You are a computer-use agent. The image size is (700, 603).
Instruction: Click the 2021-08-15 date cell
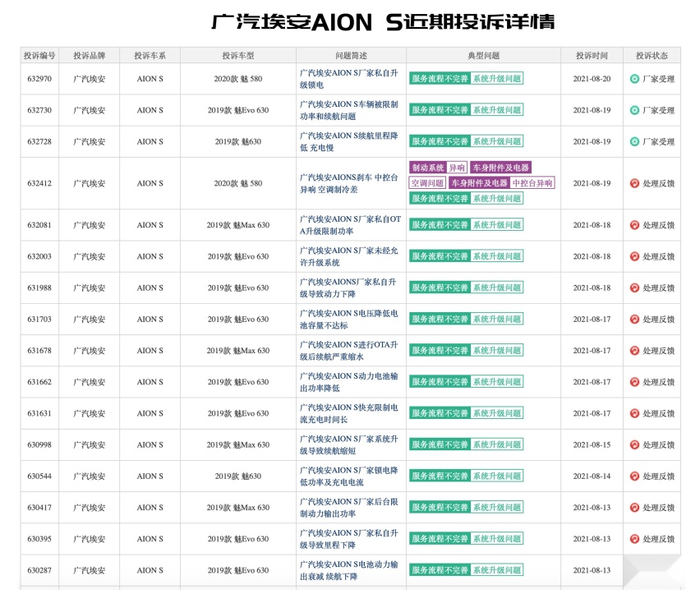[592, 444]
